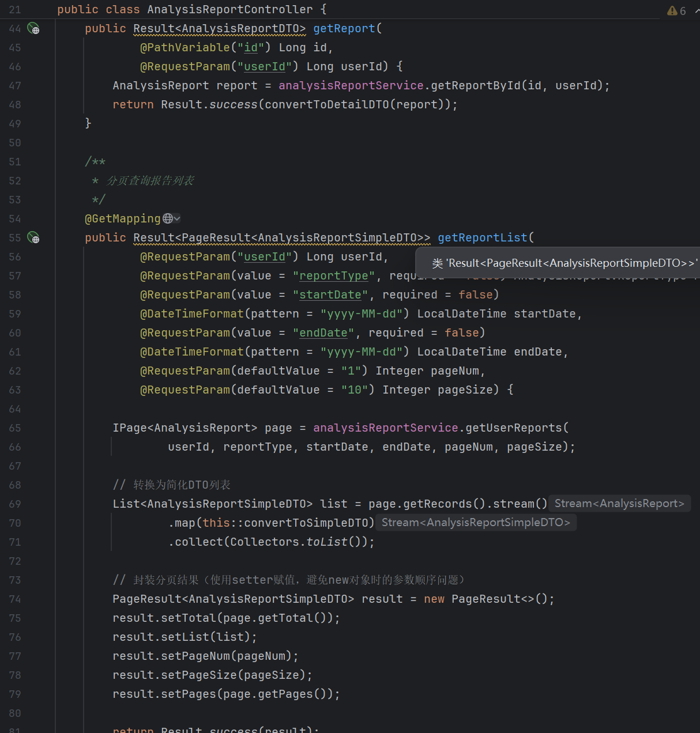
Task: Place cursor on getReport method name
Action: coord(344,29)
